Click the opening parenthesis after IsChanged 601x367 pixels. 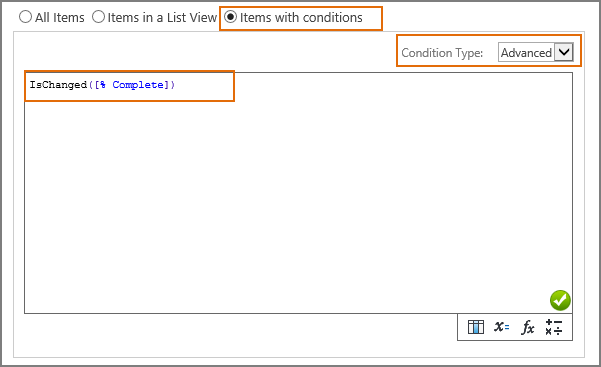pyautogui.click(x=91, y=85)
